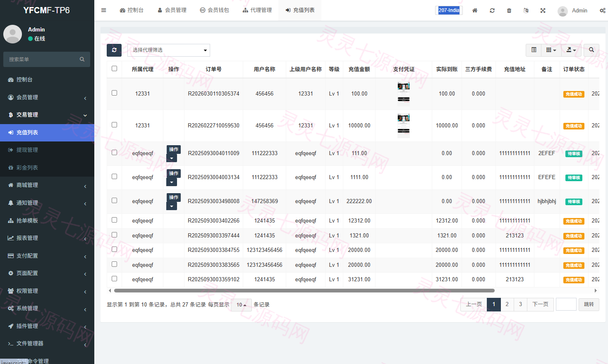Open the table search magnifier button
Image resolution: width=608 pixels, height=364 pixels.
(591, 50)
